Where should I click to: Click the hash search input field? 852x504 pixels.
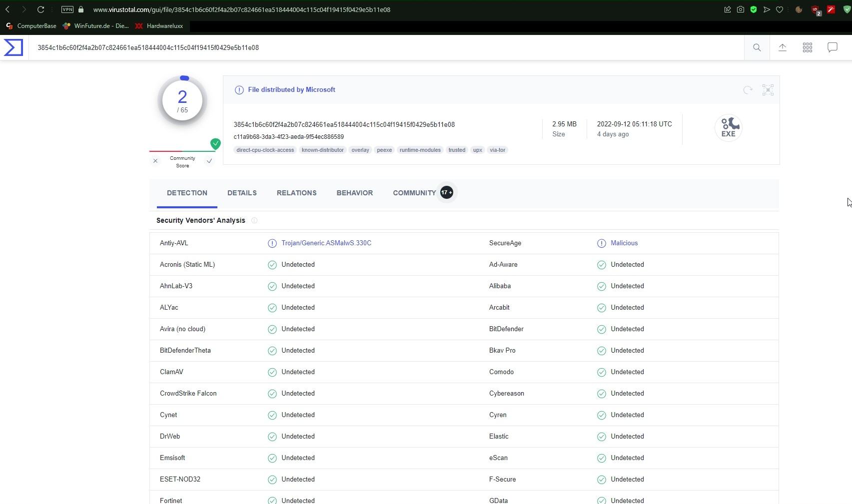coord(386,47)
